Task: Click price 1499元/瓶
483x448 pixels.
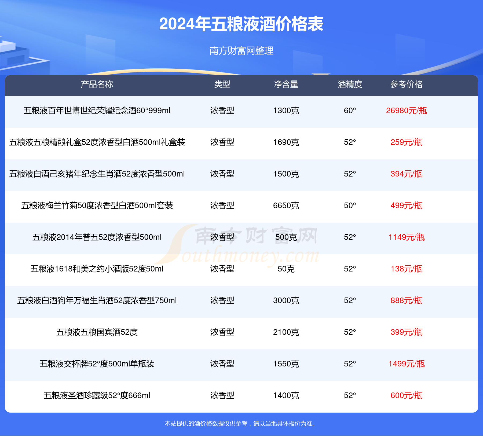Action: point(407,364)
